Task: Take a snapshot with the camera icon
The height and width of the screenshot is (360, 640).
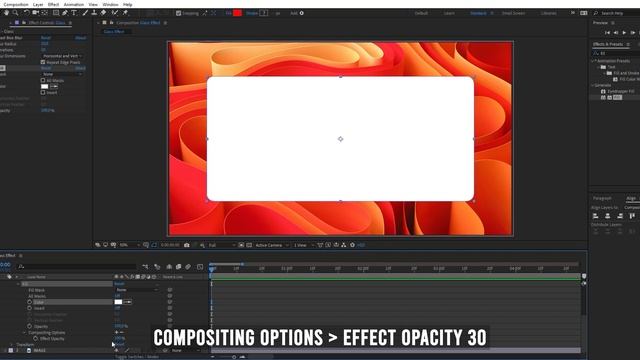Action: (187, 245)
